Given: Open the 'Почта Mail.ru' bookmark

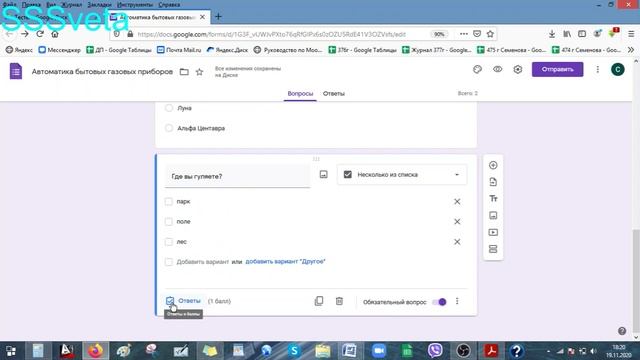Looking at the screenshot, I should click(179, 50).
